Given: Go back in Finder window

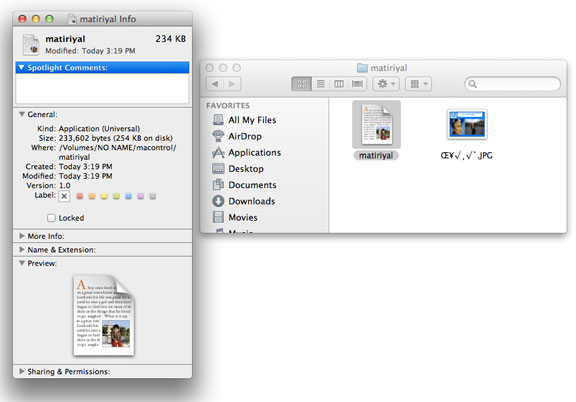Looking at the screenshot, I should coord(215,84).
